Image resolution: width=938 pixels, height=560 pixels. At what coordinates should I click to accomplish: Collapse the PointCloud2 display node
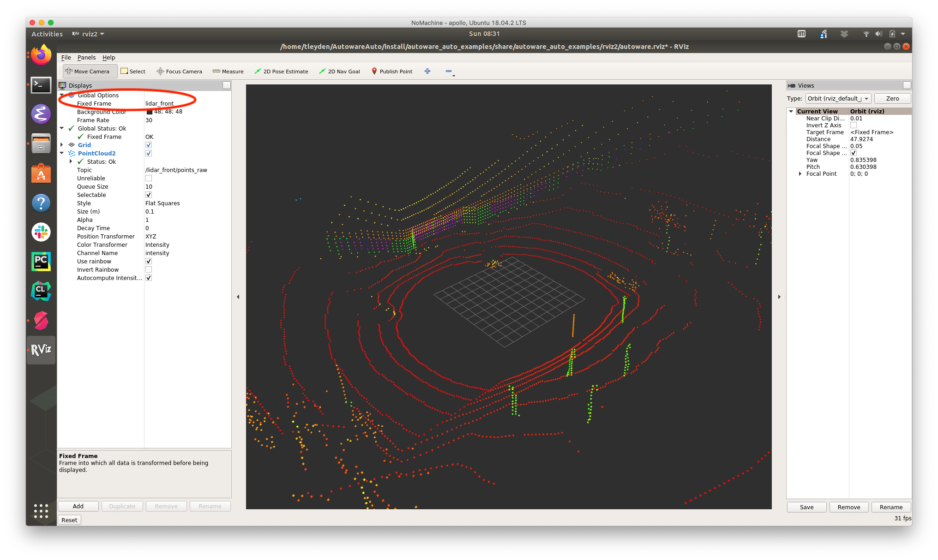tap(62, 153)
